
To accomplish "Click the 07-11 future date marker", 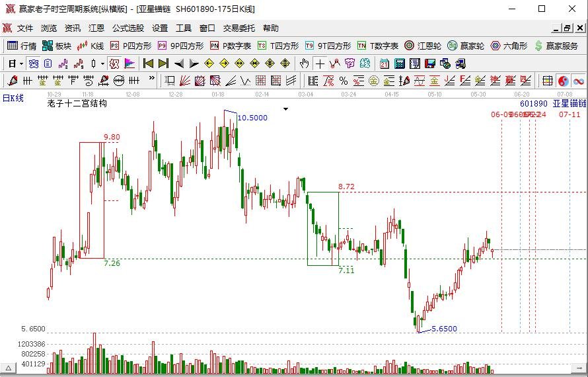I will coord(570,114).
